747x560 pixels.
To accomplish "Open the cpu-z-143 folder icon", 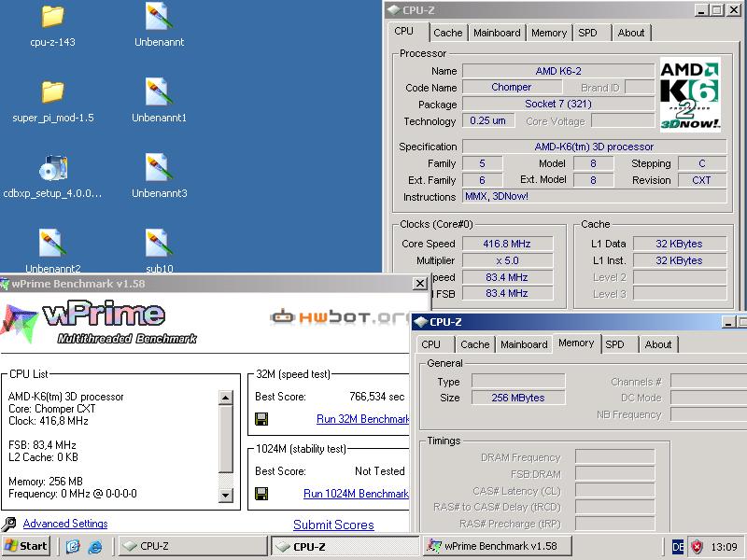I will tap(52, 17).
